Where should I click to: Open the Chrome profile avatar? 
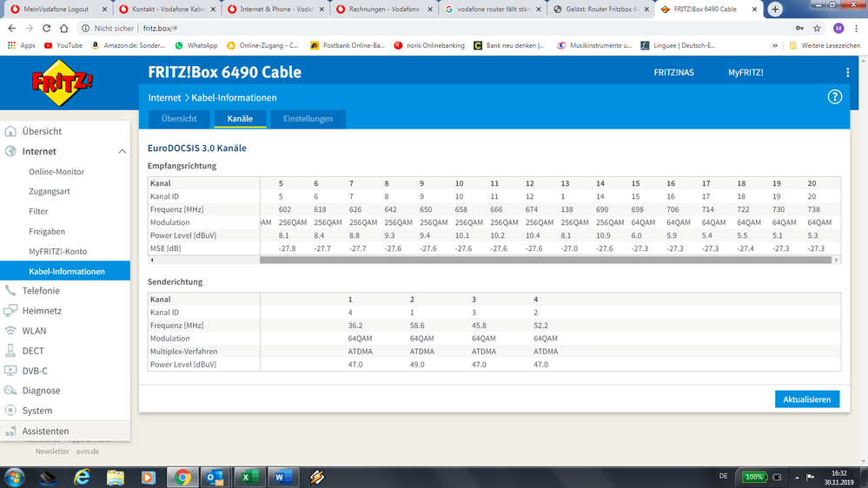tap(838, 28)
